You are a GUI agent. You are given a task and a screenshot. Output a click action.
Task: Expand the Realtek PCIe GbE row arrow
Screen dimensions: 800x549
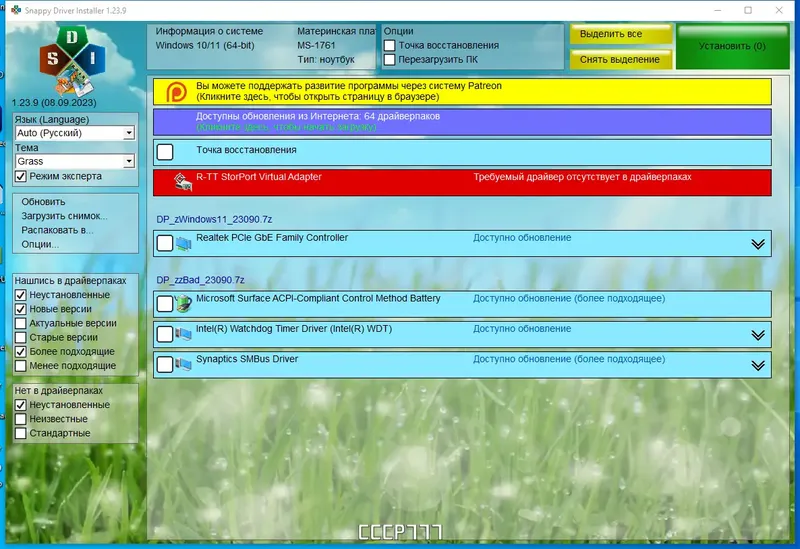click(x=758, y=244)
